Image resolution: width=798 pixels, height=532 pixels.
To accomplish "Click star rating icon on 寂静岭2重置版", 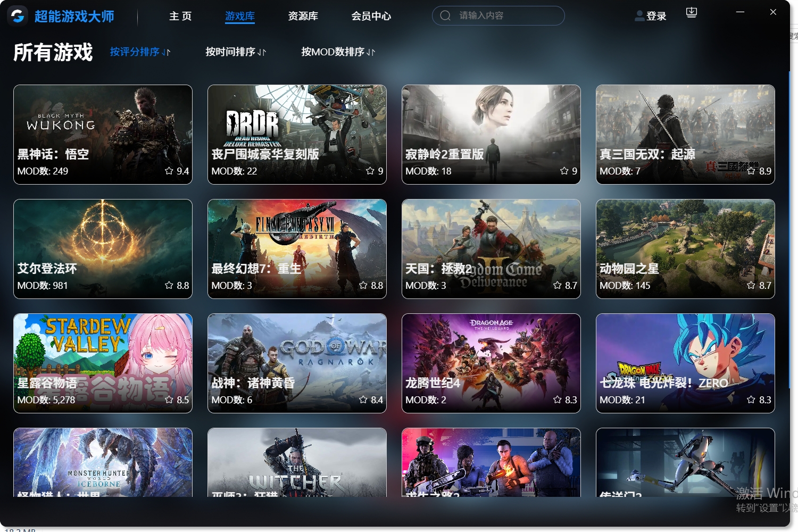I will click(x=564, y=171).
